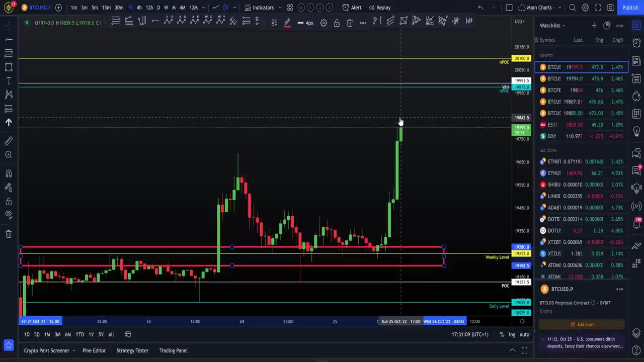The image size is (644, 362).
Task: Select the XABCD pattern tool
Action: (9, 95)
